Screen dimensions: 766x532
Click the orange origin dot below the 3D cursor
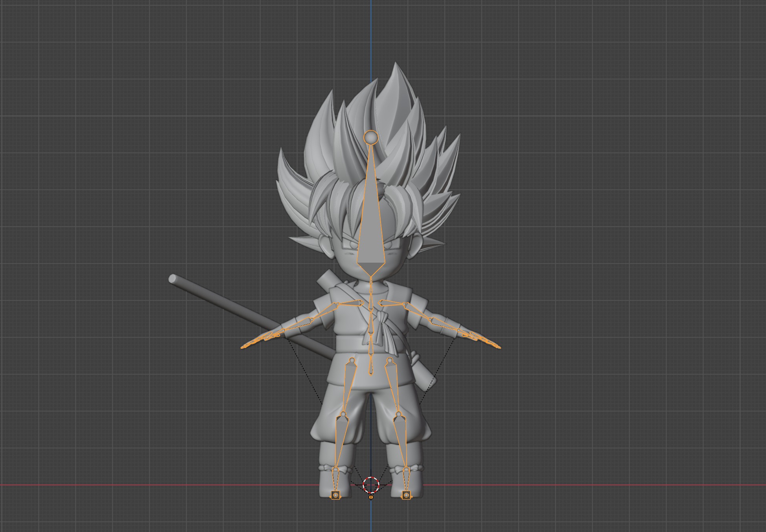(x=371, y=497)
